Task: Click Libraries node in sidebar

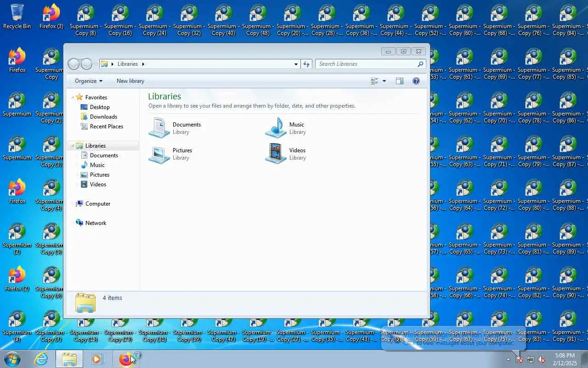Action: pos(95,145)
